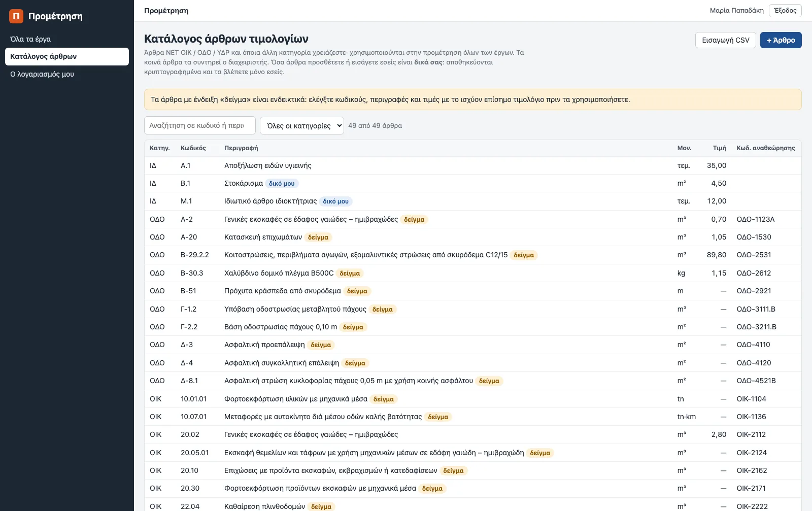Click revision code ΟΔΟ-1123A
Viewport: 812px width, 511px height.
[x=756, y=219]
